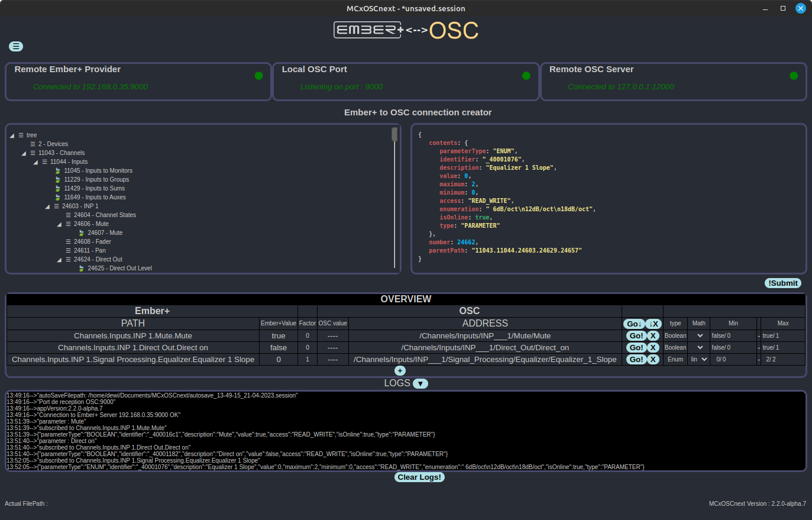Collapse the 11044 - Inputs node
The height and width of the screenshot is (520, 812).
click(35, 163)
